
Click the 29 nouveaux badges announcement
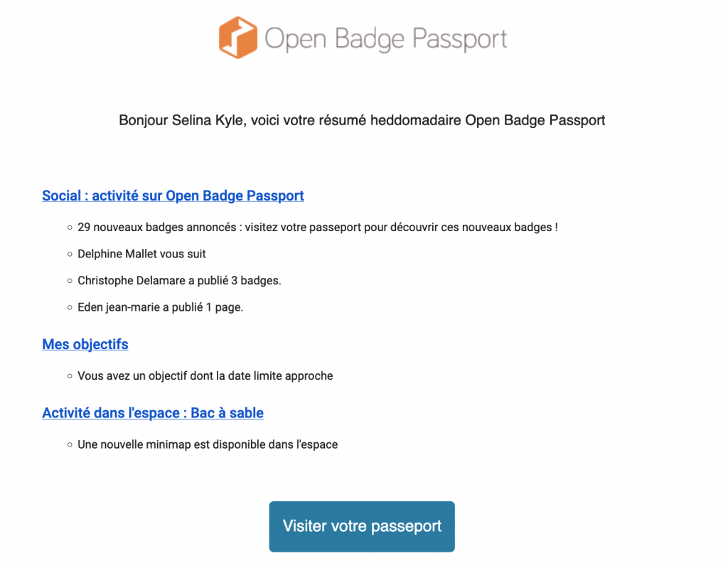coord(318,227)
